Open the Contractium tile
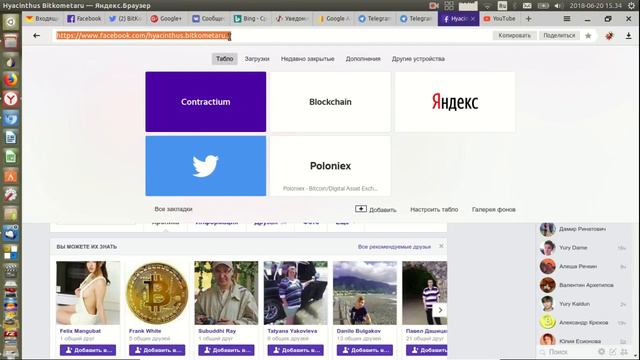Image resolution: width=640 pixels, height=360 pixels. tap(206, 102)
